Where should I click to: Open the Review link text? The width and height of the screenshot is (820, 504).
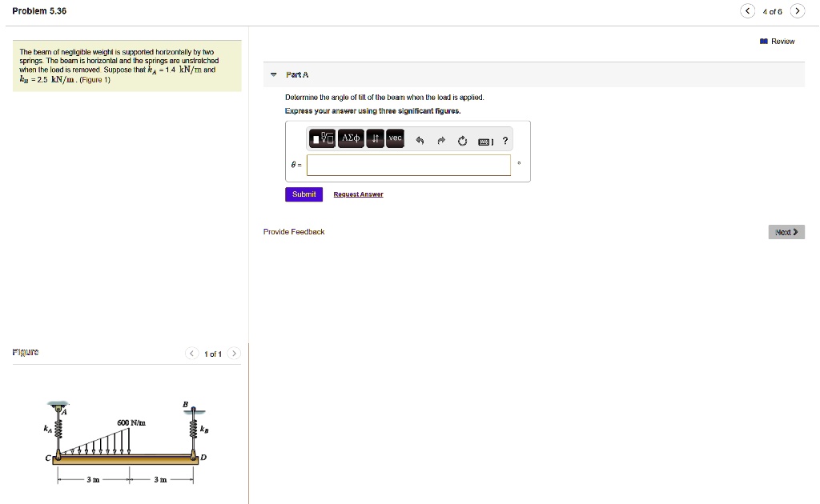point(783,42)
